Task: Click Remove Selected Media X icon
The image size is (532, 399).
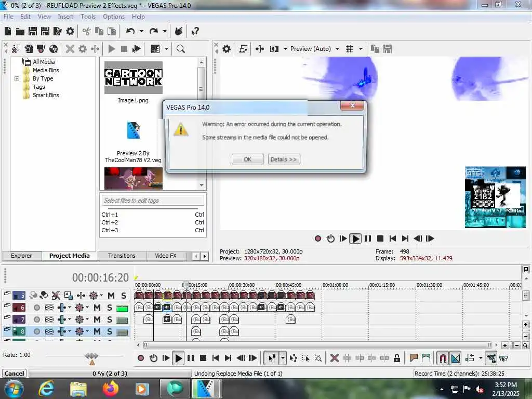Action: click(70, 49)
